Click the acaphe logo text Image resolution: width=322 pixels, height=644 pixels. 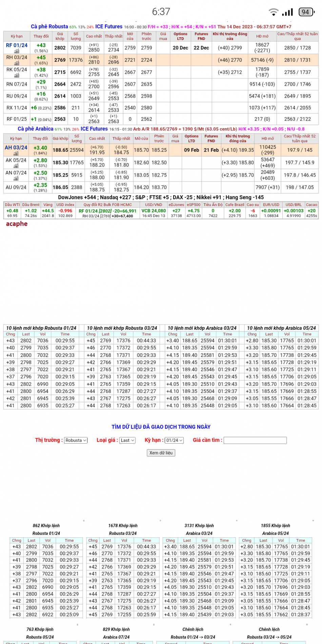[17, 224]
